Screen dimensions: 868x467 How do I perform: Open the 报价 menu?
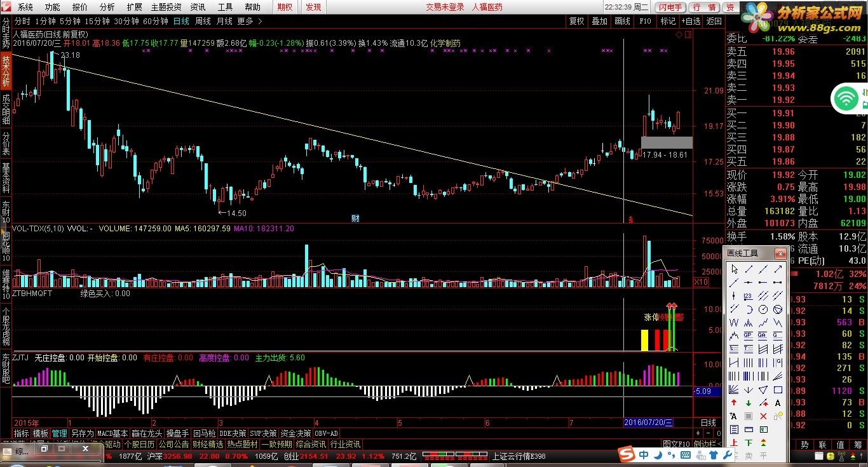(x=80, y=7)
